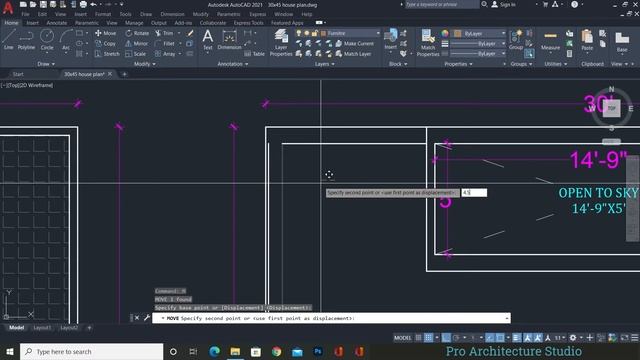The height and width of the screenshot is (360, 640).
Task: Toggle ortho mode in status bar
Action: 446,338
